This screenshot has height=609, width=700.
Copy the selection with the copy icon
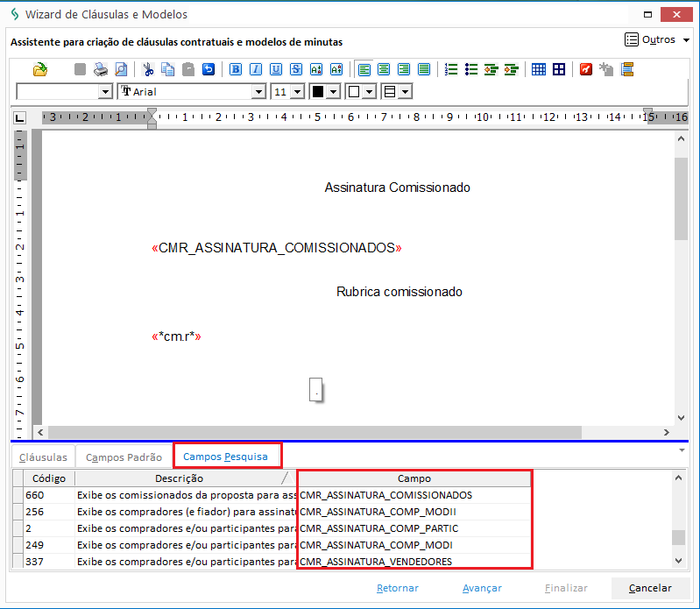point(168,69)
